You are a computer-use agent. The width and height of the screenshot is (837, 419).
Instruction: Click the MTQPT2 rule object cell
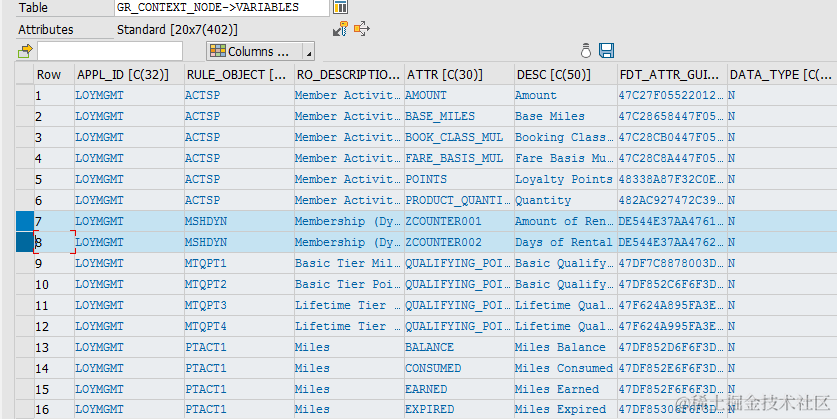click(239, 284)
